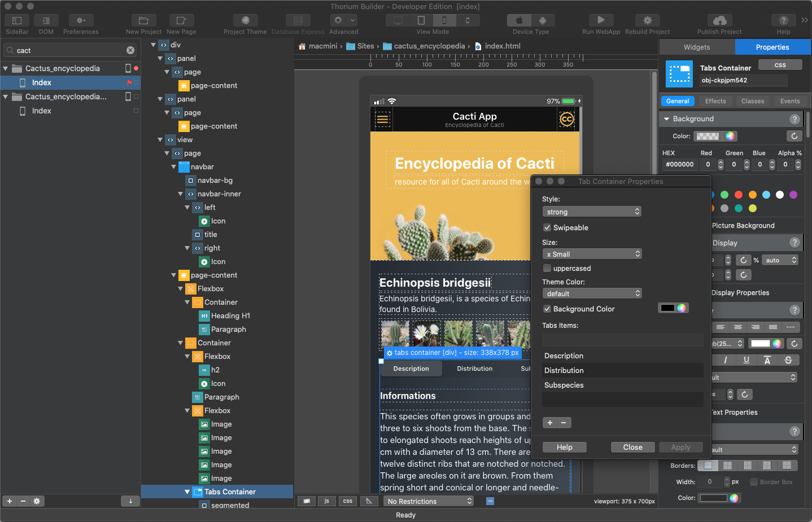
Task: Select Distribution in the Tabs Items list
Action: 565,370
